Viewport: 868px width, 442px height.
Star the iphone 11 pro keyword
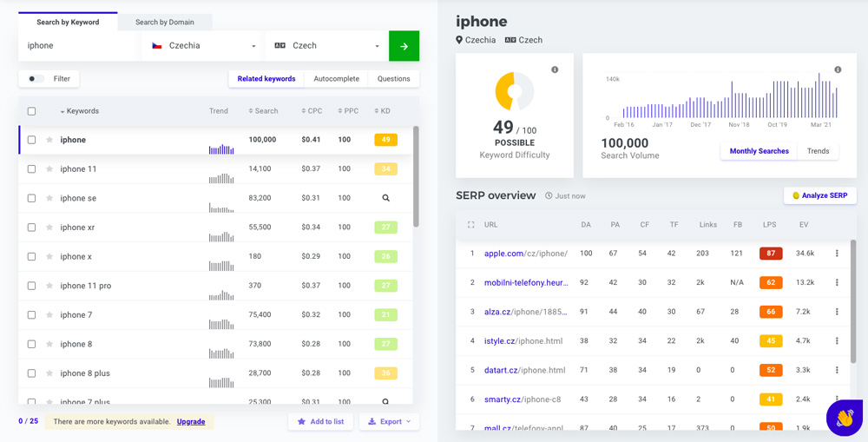[x=49, y=286]
